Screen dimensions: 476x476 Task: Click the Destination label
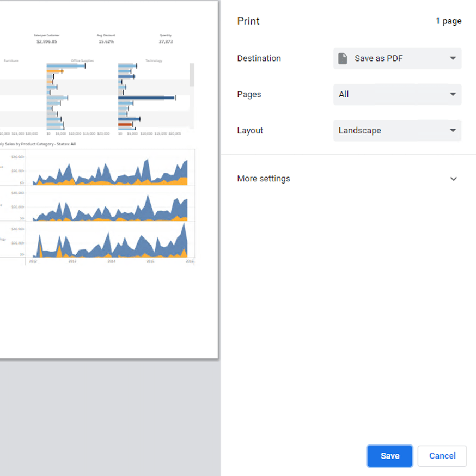pos(259,58)
